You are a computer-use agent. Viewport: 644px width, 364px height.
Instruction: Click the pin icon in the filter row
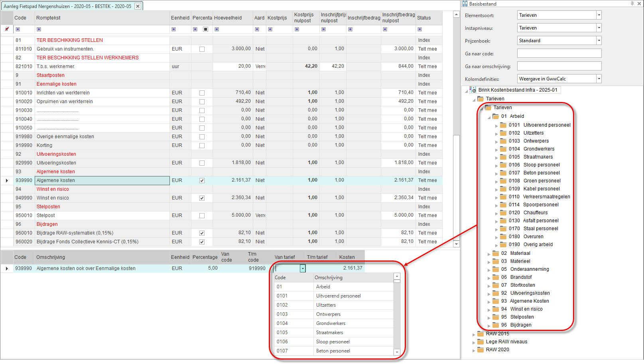[x=7, y=29]
